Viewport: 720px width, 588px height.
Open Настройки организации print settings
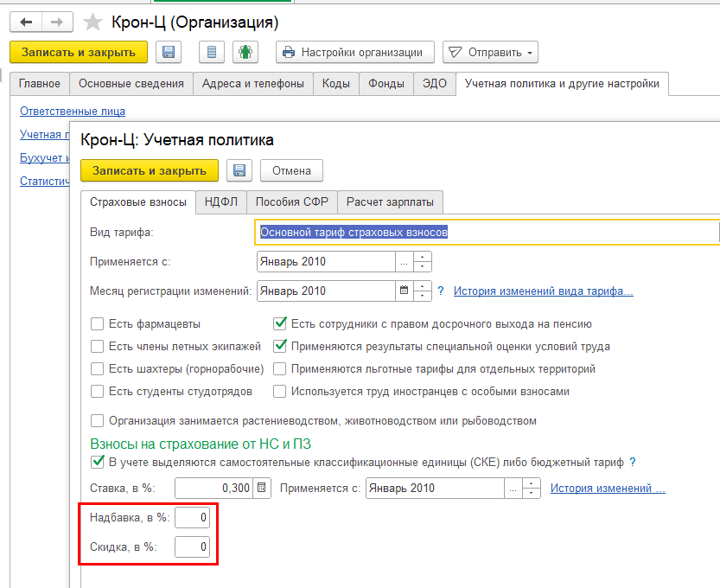tap(355, 52)
